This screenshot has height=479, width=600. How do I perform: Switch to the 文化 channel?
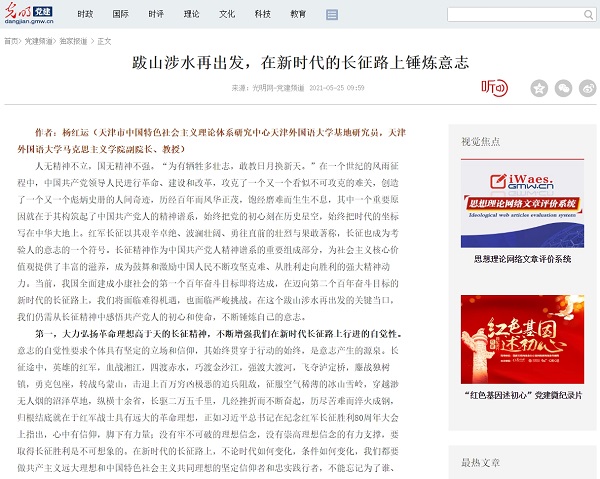pos(227,16)
